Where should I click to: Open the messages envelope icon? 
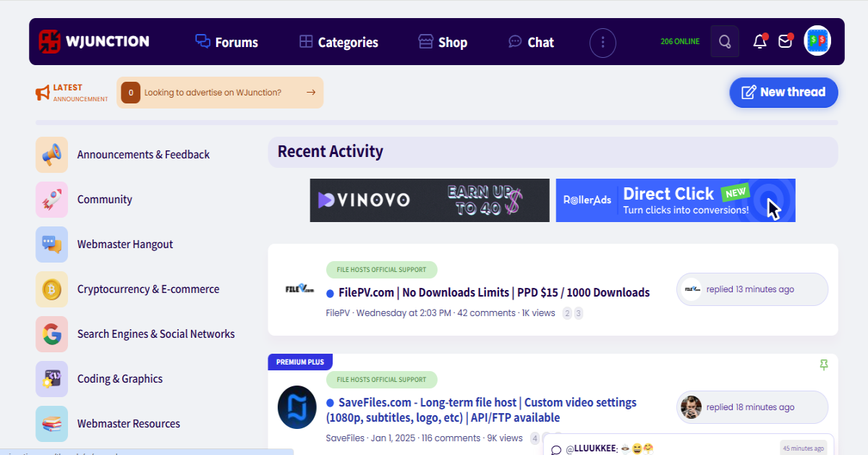coord(785,41)
